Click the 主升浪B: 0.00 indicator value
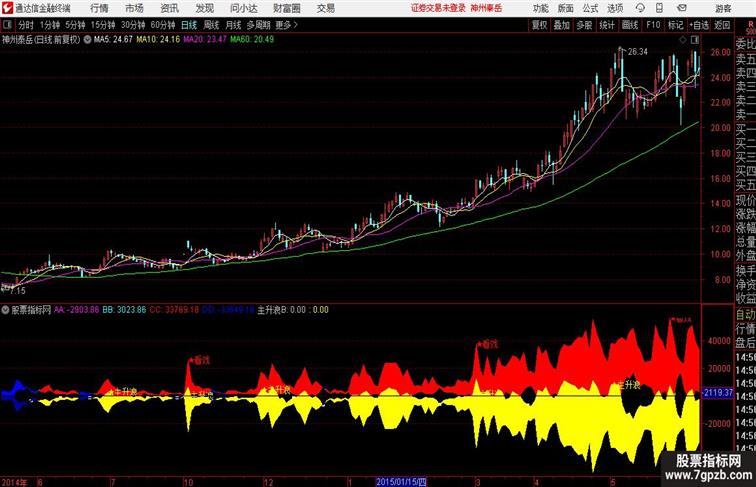 tap(282, 310)
